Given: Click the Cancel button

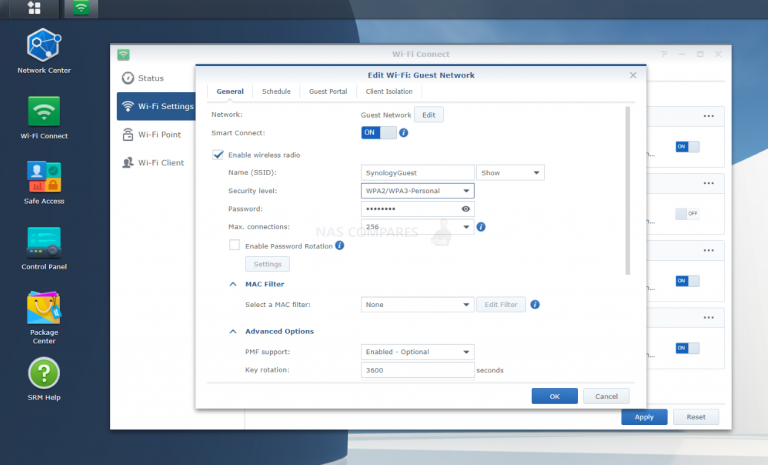Looking at the screenshot, I should click(x=606, y=396).
